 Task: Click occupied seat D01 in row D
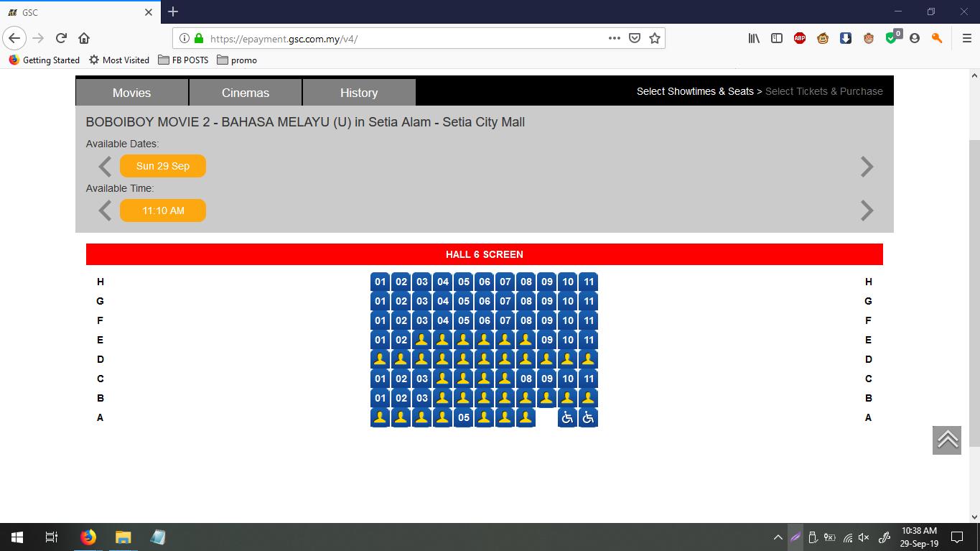[x=381, y=359]
